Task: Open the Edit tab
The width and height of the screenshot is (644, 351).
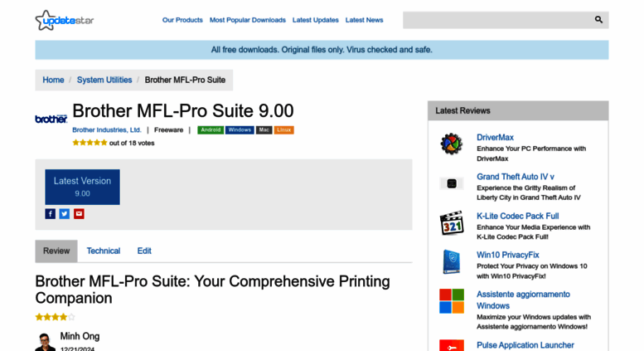Action: pos(144,251)
